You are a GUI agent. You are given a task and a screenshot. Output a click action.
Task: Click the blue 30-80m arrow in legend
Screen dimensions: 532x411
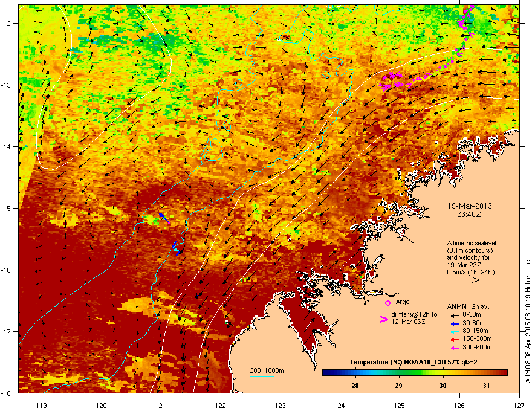coord(455,323)
